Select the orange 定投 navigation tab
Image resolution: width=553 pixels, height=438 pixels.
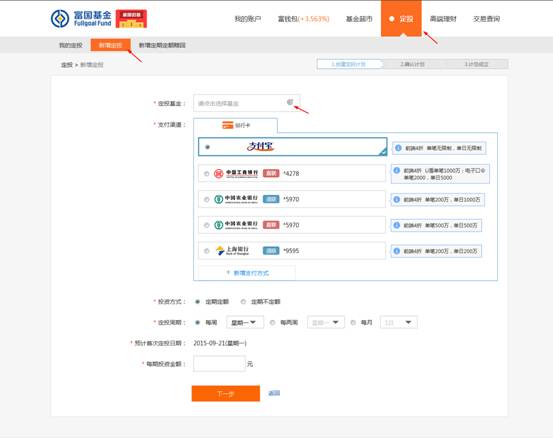point(401,18)
